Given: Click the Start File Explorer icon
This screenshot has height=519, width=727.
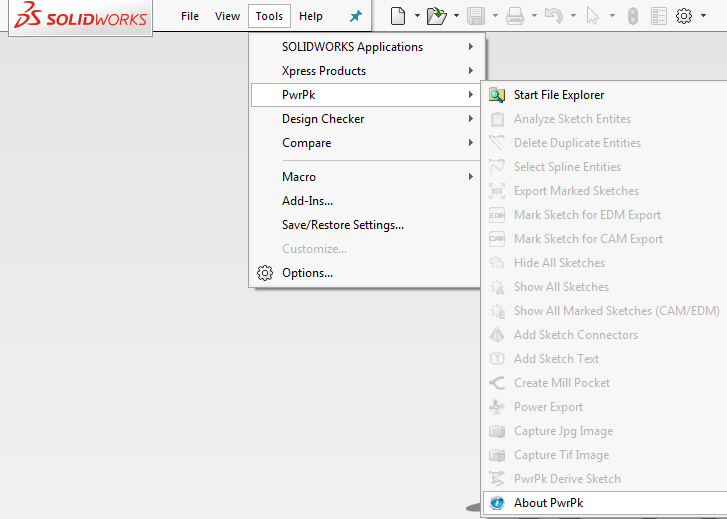Looking at the screenshot, I should point(497,95).
